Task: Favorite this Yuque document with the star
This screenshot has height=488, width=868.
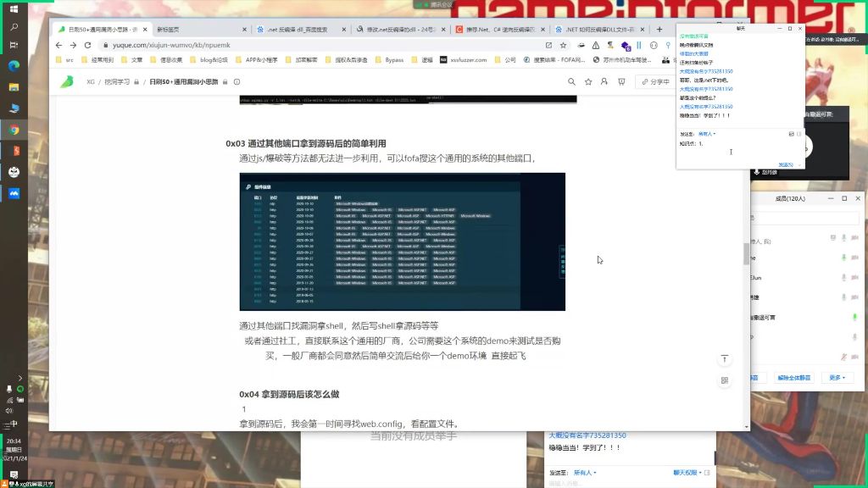Action: [x=588, y=82]
